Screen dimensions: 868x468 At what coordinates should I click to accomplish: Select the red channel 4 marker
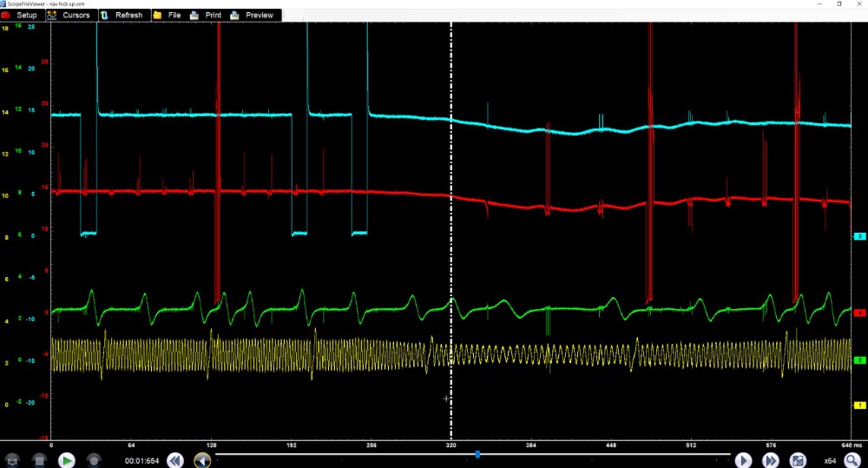(859, 312)
